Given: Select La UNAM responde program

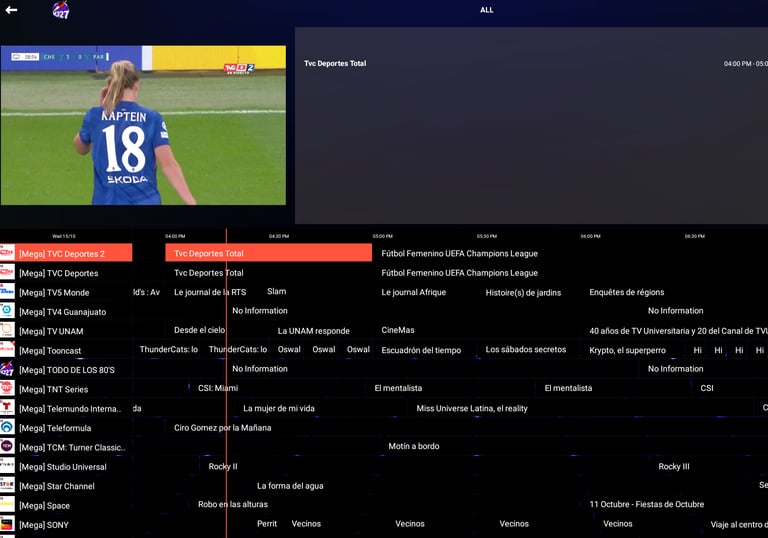Looking at the screenshot, I should (313, 331).
